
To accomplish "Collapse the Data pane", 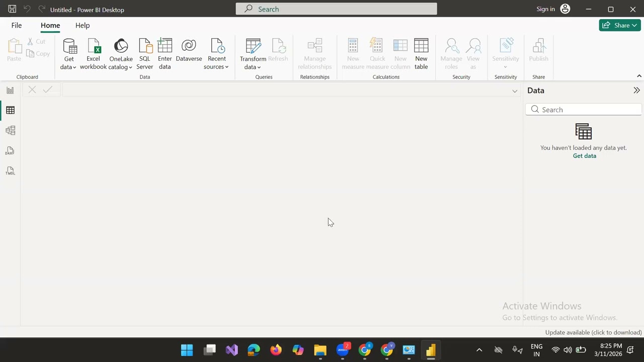I will (636, 90).
